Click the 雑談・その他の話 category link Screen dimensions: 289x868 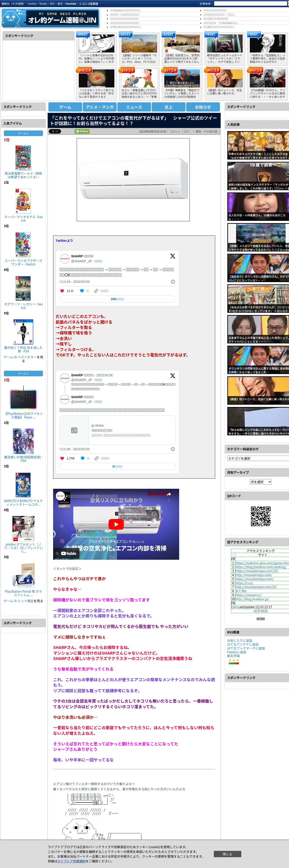tap(207, 131)
